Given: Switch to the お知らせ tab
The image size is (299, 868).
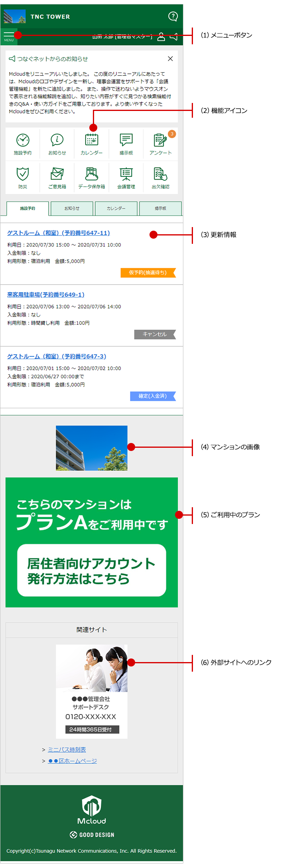Looking at the screenshot, I should point(72,208).
